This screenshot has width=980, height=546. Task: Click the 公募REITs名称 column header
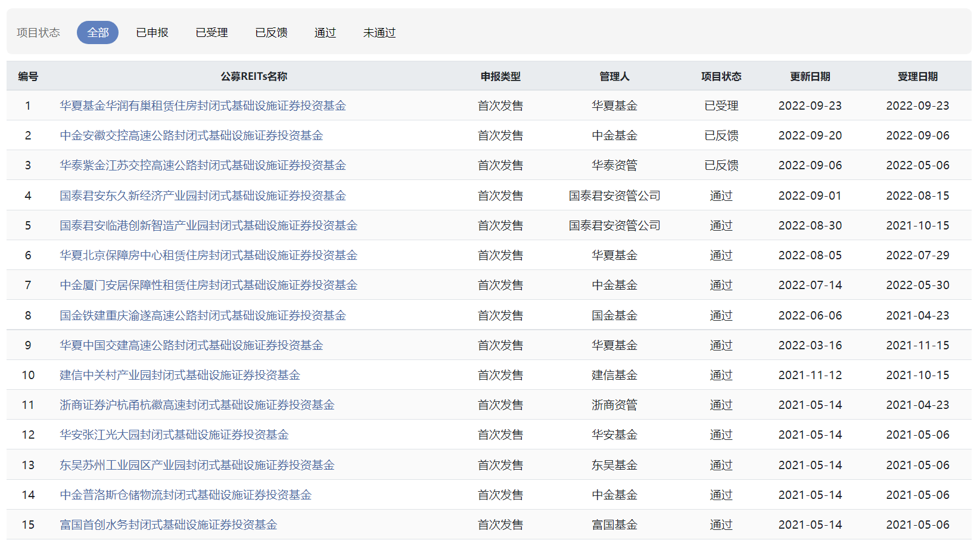pyautogui.click(x=254, y=76)
